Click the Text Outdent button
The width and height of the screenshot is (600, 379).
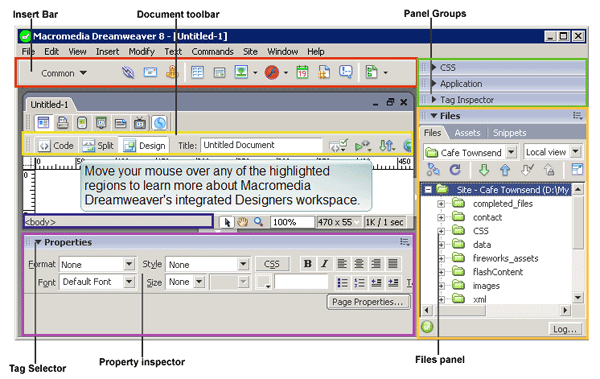[x=376, y=283]
